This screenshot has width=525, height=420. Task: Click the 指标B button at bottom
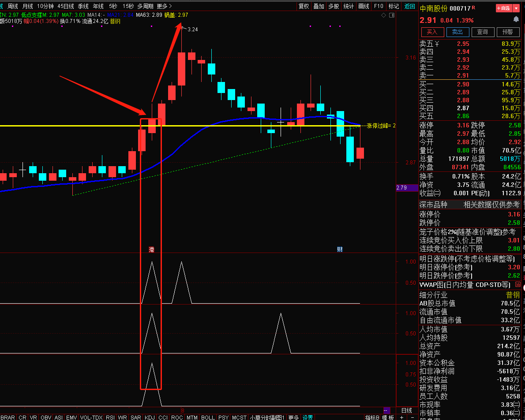(x=372, y=417)
